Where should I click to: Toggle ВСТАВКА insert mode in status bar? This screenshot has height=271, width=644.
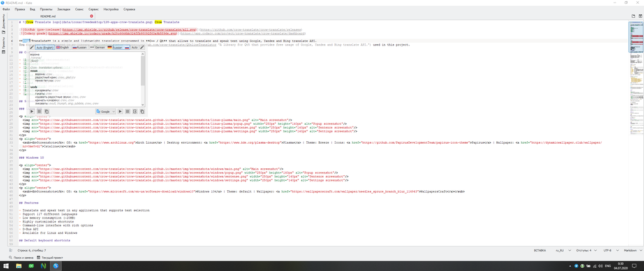click(x=540, y=250)
